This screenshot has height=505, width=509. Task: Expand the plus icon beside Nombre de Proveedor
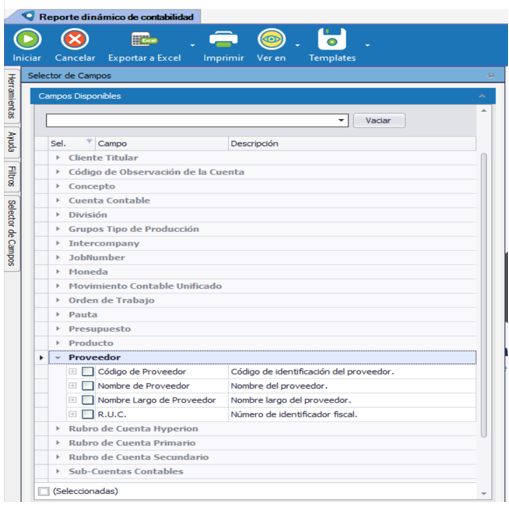[x=73, y=386]
